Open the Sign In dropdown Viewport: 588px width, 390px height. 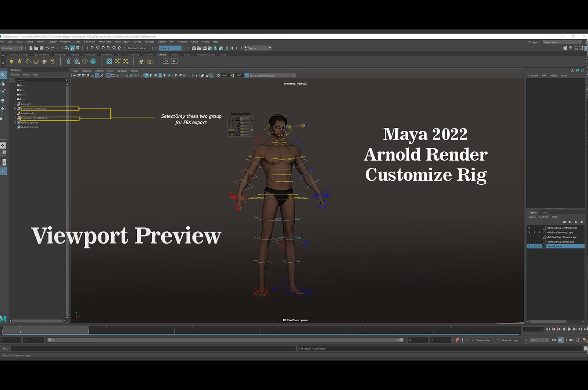pos(257,48)
